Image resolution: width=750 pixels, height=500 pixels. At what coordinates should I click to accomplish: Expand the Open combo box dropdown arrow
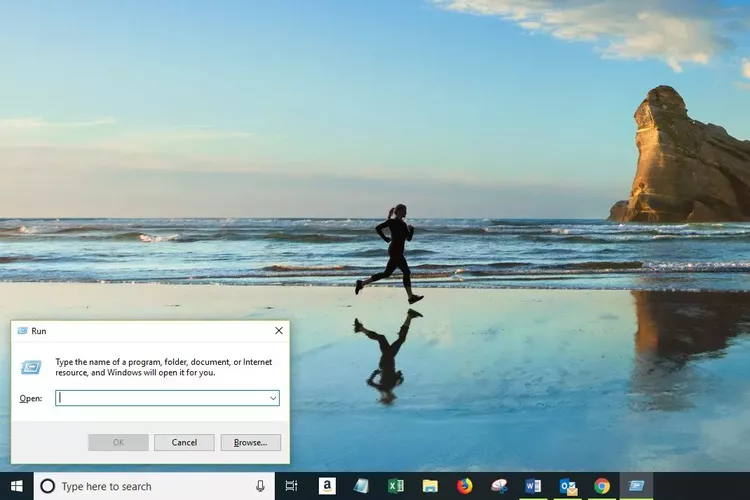pyautogui.click(x=273, y=398)
